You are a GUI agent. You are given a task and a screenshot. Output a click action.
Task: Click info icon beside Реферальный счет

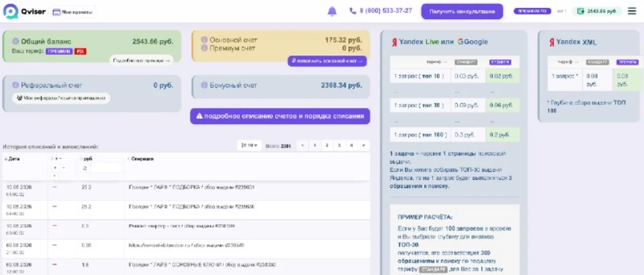(x=16, y=85)
